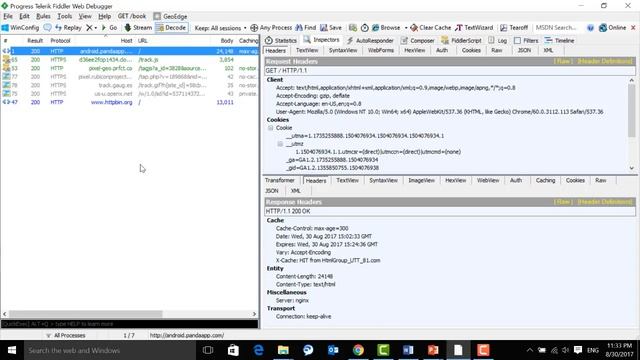640x360 pixels.
Task: Select request TextView inspector tab
Action: click(x=307, y=50)
